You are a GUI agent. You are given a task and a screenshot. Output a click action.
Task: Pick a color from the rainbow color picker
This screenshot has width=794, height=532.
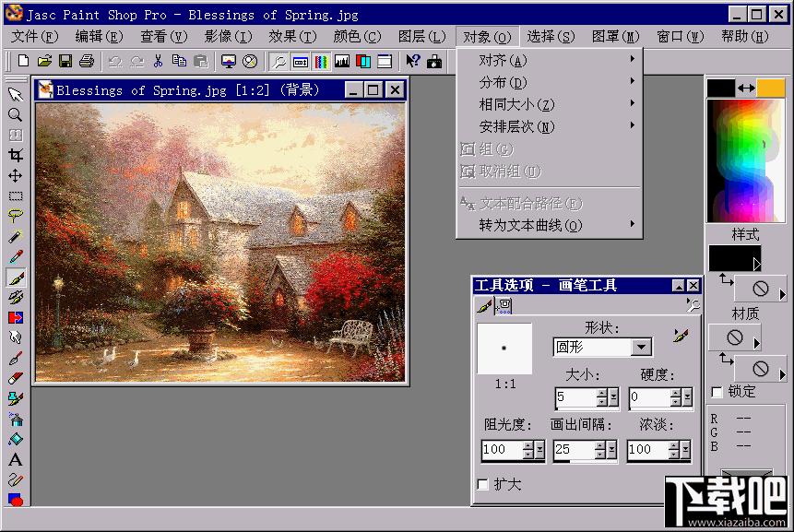click(x=745, y=160)
